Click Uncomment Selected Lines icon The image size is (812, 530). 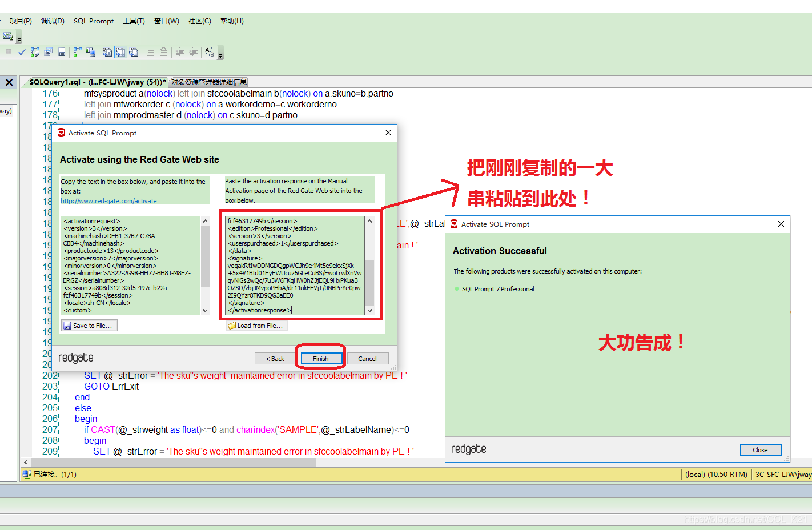point(163,52)
